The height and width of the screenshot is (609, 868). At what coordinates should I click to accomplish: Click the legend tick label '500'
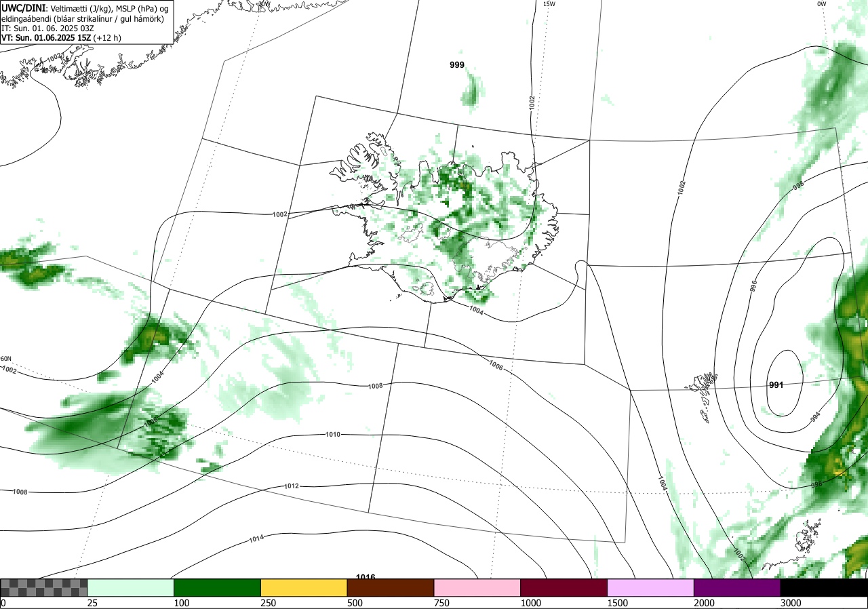(355, 603)
